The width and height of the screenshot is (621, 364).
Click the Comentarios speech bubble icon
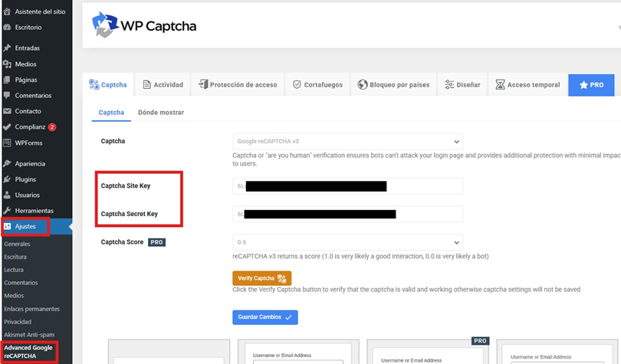pyautogui.click(x=7, y=95)
